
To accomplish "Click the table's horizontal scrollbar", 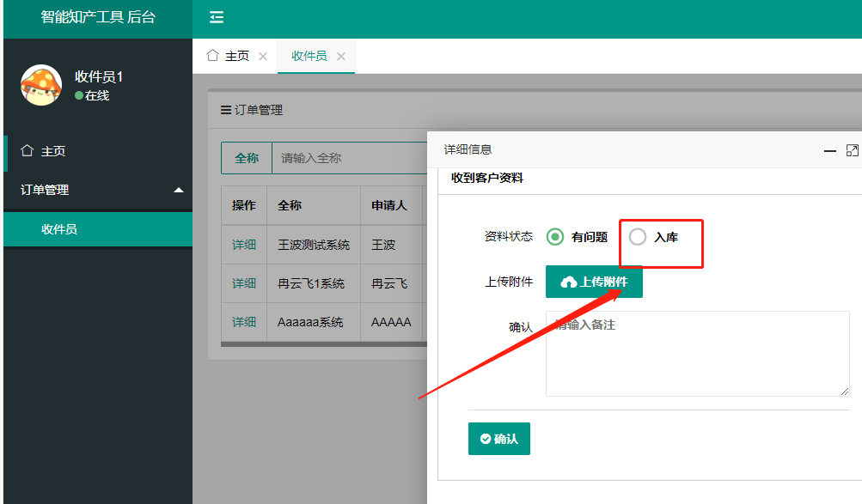I will coord(324,344).
